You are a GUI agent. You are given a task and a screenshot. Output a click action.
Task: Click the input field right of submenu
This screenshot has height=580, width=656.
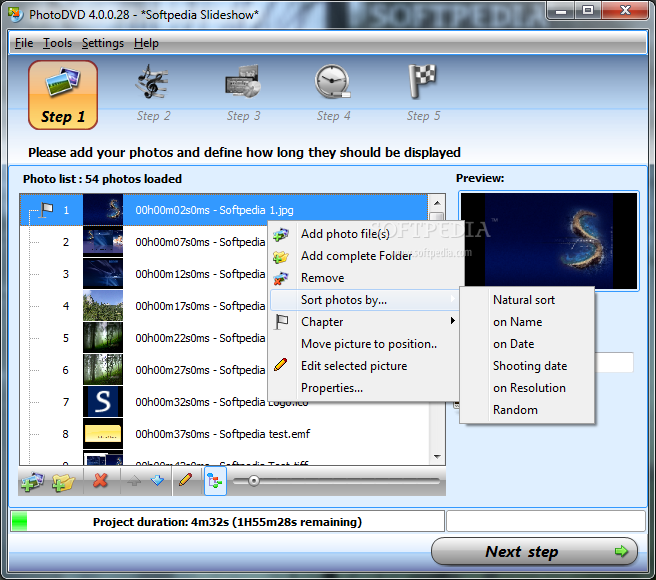[x=614, y=362]
